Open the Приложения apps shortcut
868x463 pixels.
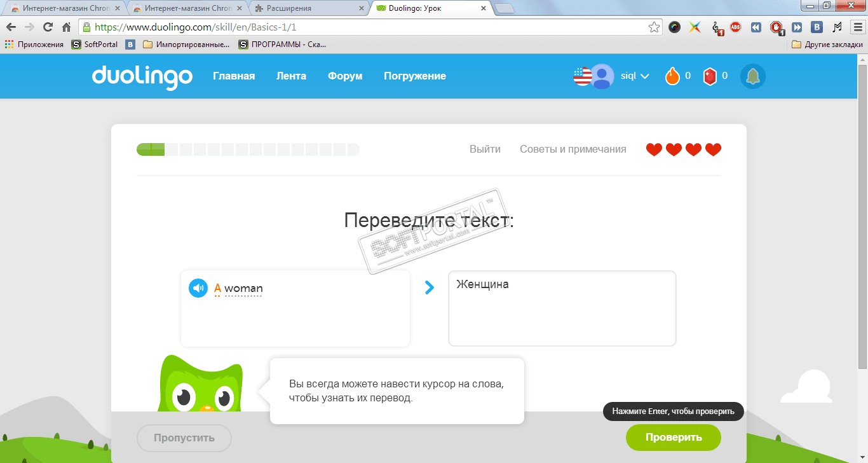coord(34,45)
